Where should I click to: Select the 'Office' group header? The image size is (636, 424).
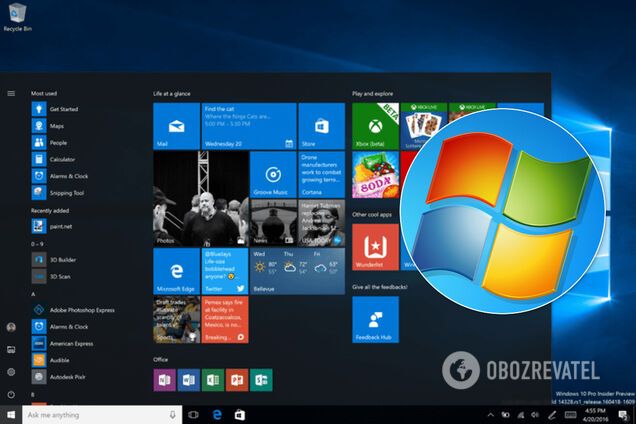160,359
